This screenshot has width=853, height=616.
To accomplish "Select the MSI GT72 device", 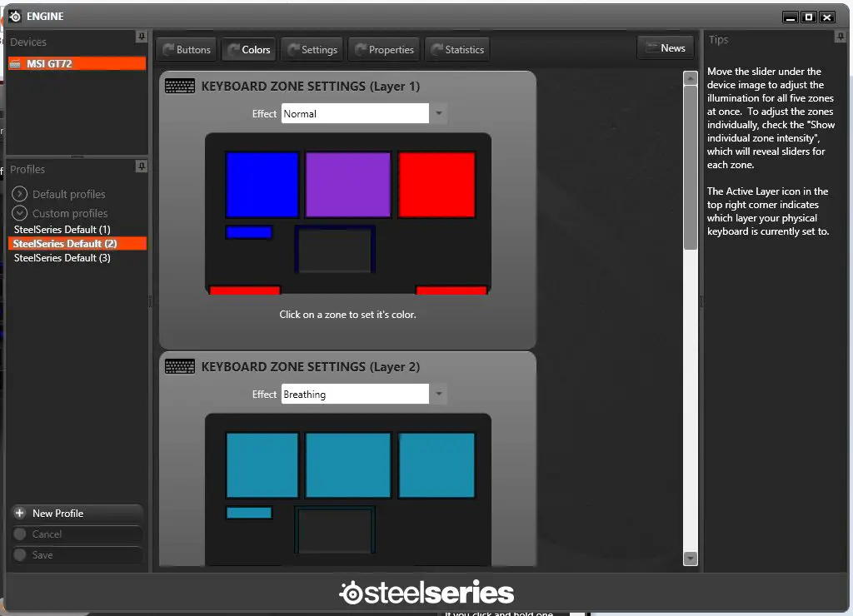I will (77, 63).
